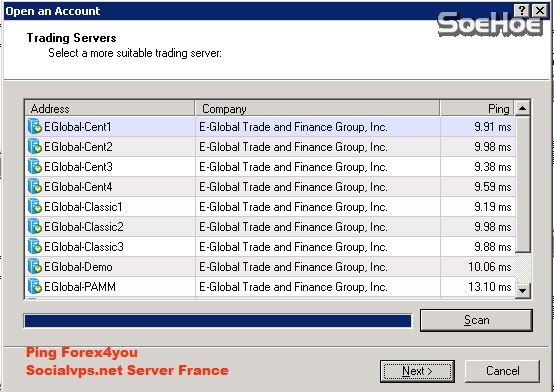Select the EGlobal-Cent1 server address
Screen dimensions: 554x392
[x=77, y=127]
